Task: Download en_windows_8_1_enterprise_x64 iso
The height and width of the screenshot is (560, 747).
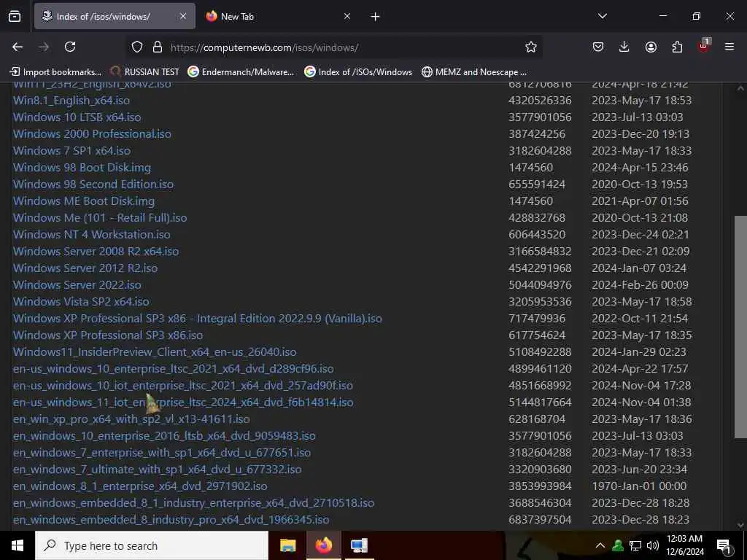Action: coord(140,486)
